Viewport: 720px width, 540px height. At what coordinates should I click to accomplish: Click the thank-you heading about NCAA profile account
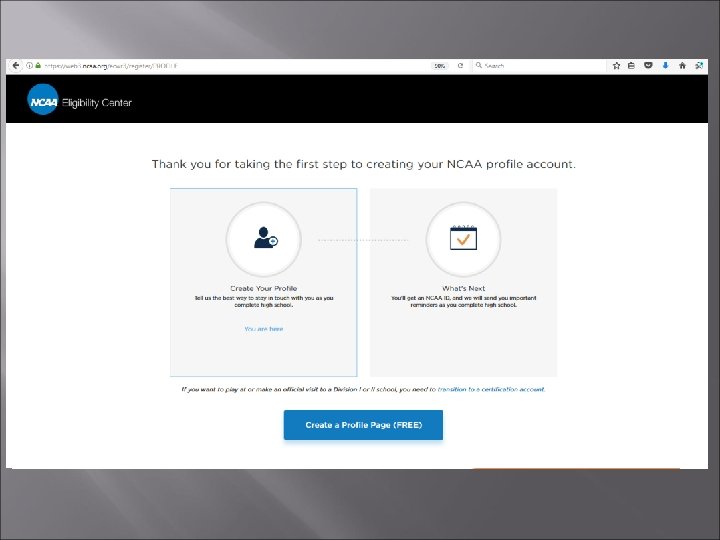[x=364, y=164]
